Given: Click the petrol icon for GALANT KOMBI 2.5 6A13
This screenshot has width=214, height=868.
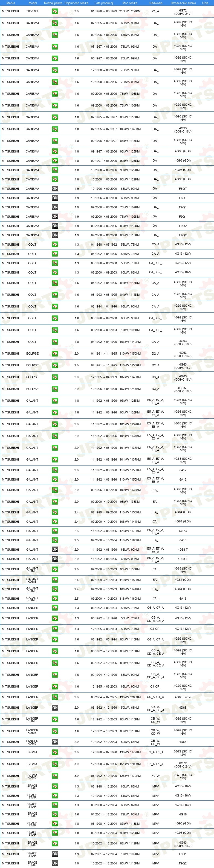Looking at the screenshot, I should 55,599.
